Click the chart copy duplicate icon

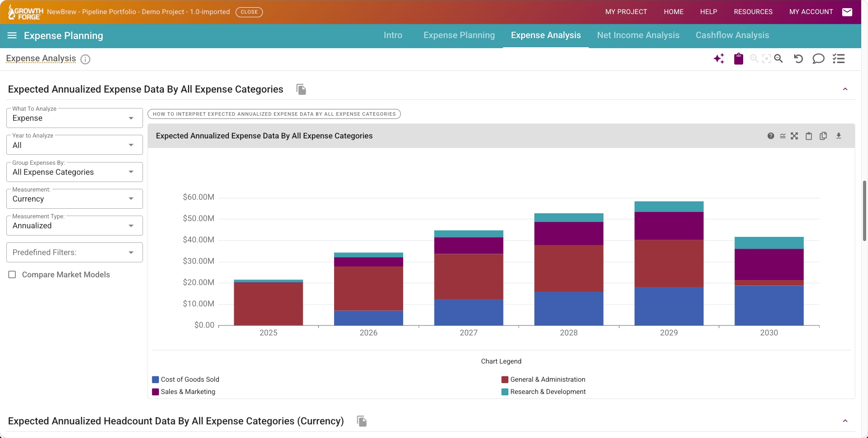click(823, 136)
